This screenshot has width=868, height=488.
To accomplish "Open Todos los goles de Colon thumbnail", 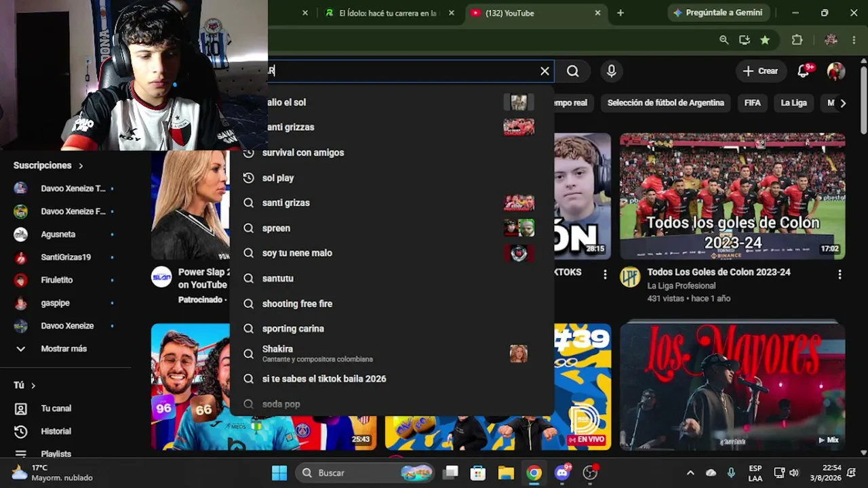I will [x=732, y=197].
